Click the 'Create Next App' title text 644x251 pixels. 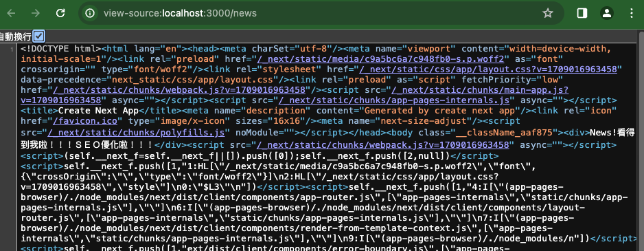(x=99, y=111)
